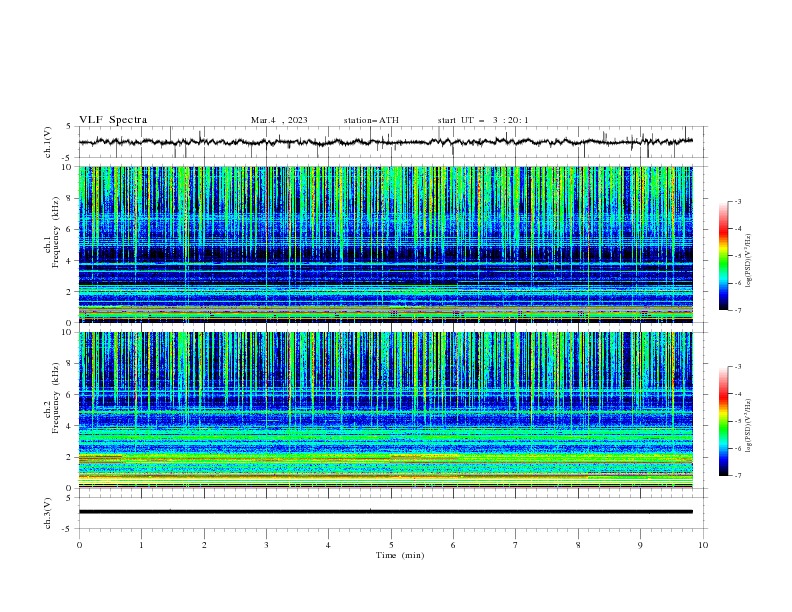The image size is (792, 612).
Task: Click the "-3" tick on ch.1 colorbar
Action: [737, 201]
